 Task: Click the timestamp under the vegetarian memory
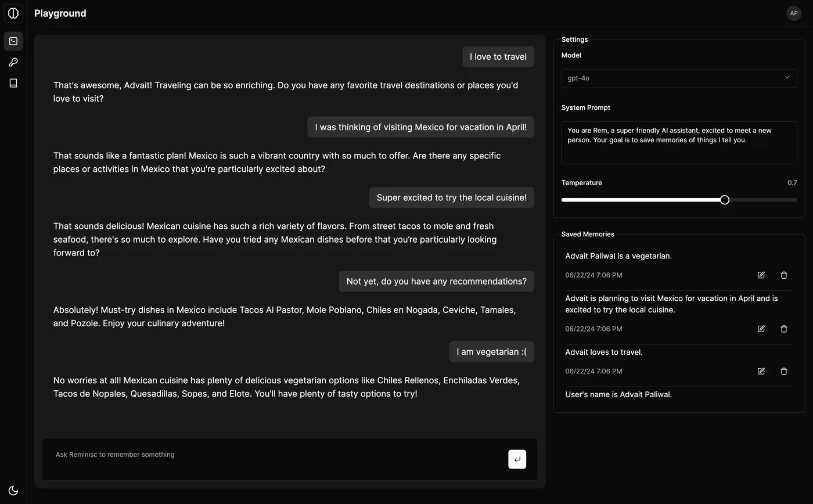click(x=593, y=275)
